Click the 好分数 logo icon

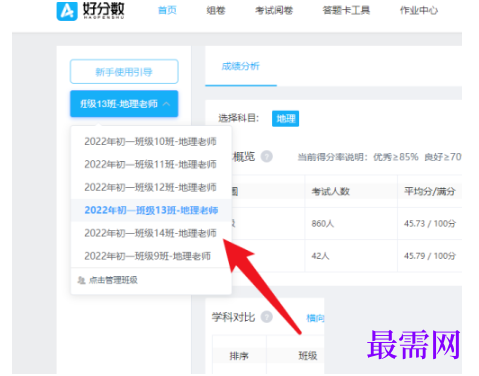tap(67, 11)
